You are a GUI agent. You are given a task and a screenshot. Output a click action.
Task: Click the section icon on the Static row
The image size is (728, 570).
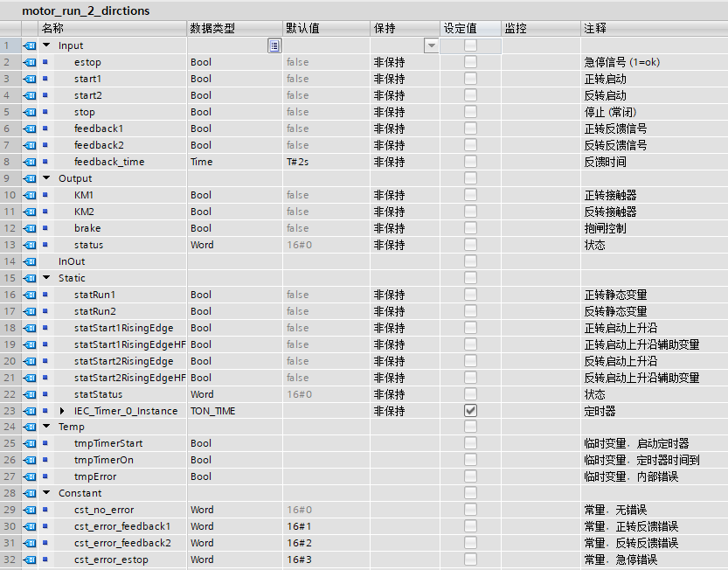tap(30, 278)
